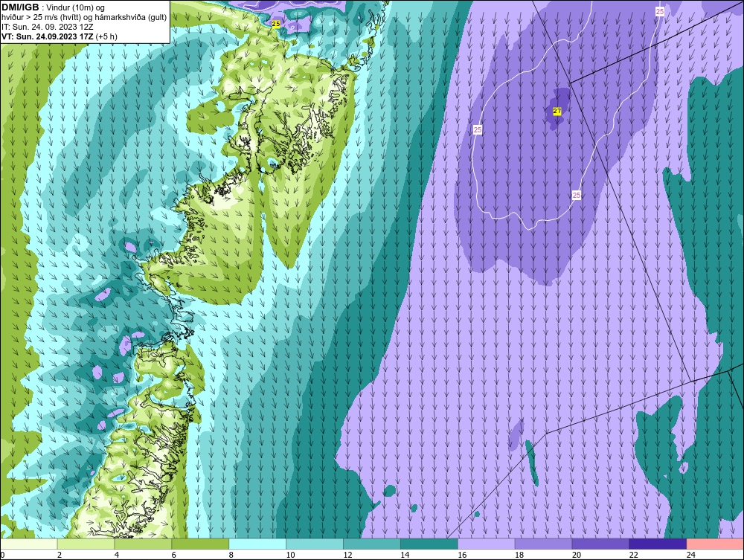Viewport: 744px width, 560px height.
Task: Click the legend scale label '22'
Action: click(633, 555)
